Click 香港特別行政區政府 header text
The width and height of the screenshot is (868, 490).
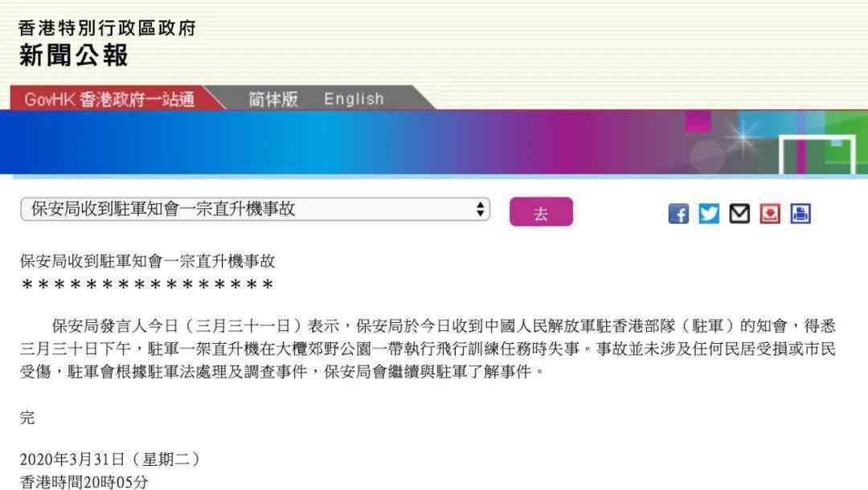[x=107, y=27]
